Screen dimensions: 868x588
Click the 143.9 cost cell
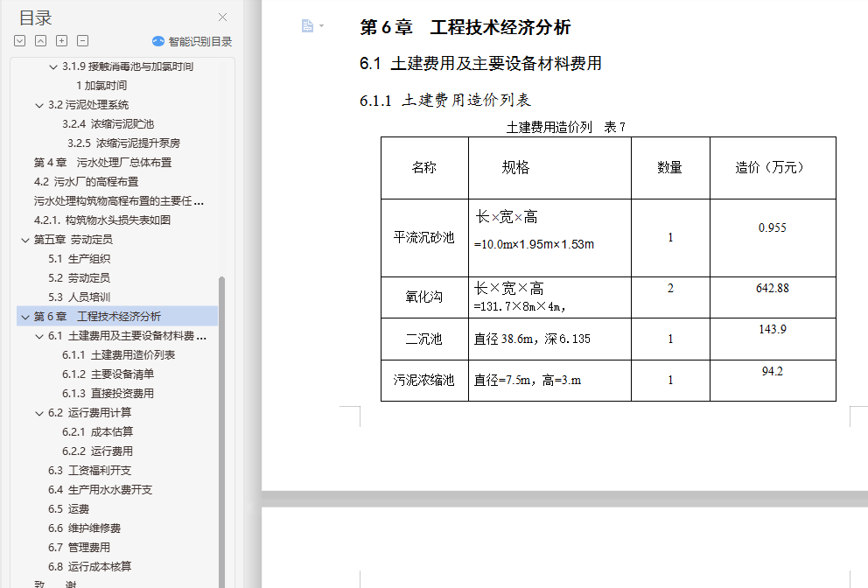773,339
